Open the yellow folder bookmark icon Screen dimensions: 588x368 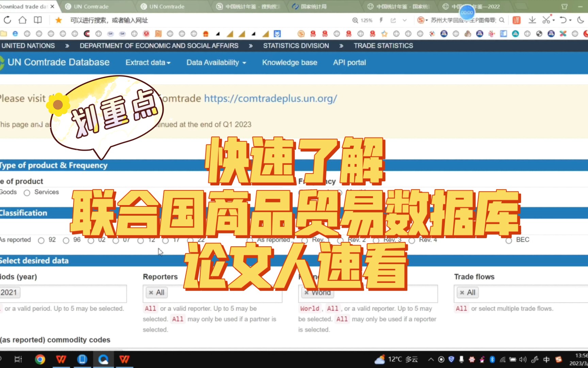tap(3, 33)
